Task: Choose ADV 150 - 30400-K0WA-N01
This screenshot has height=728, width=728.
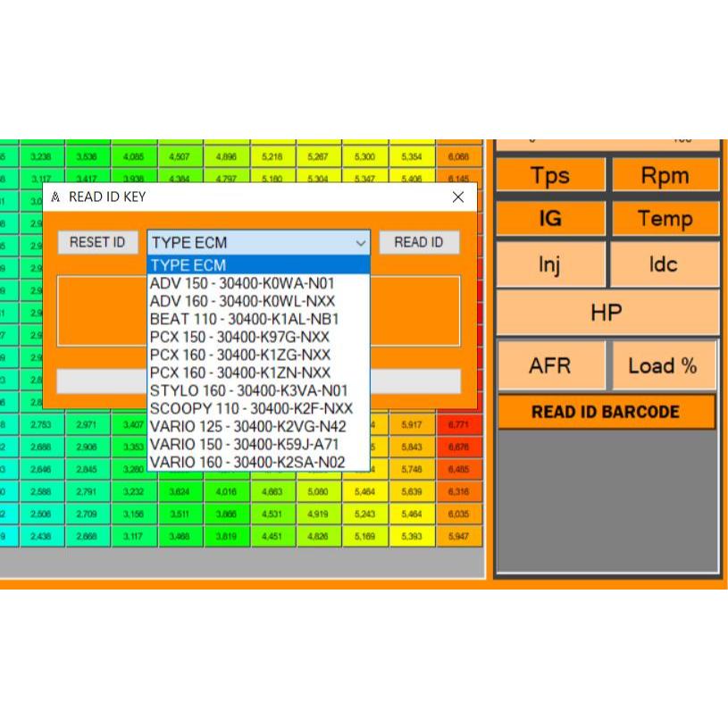Action: 259,283
